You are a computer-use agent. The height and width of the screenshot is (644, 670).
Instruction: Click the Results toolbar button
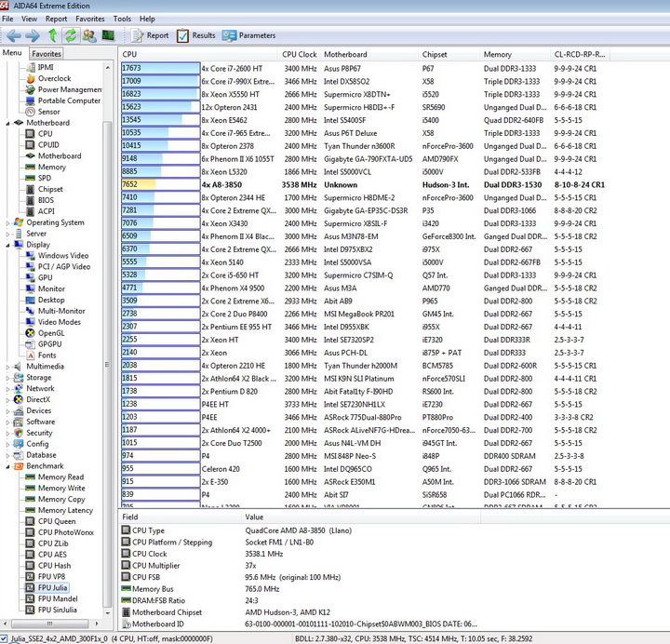pyautogui.click(x=196, y=35)
